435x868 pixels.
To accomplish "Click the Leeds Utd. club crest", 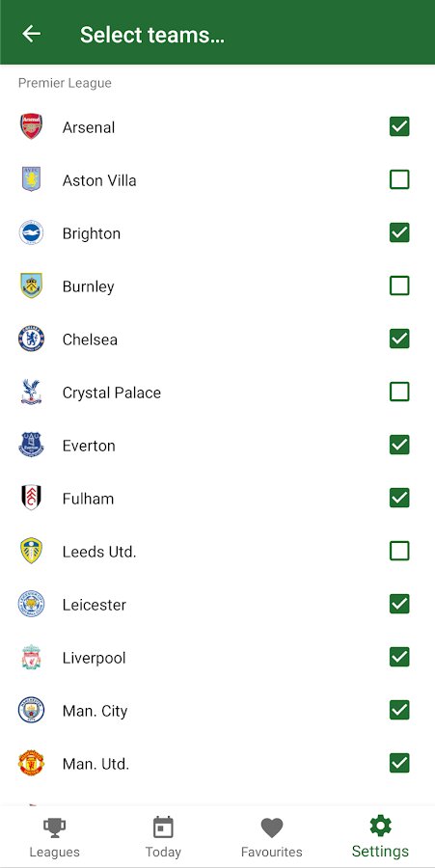I will pos(31,551).
